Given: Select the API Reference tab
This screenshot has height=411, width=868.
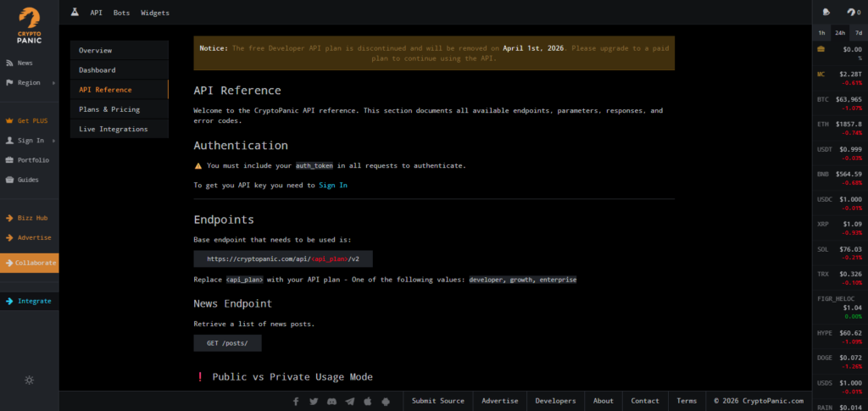Looking at the screenshot, I should (119, 90).
